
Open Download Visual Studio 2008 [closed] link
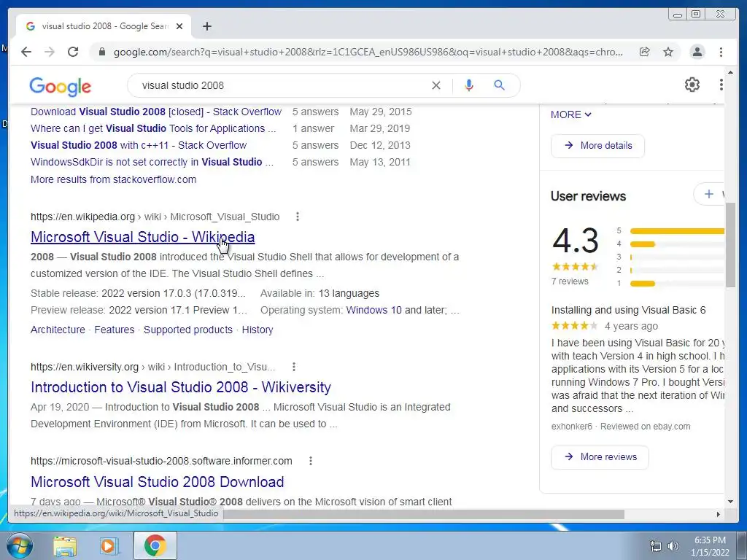(x=156, y=112)
